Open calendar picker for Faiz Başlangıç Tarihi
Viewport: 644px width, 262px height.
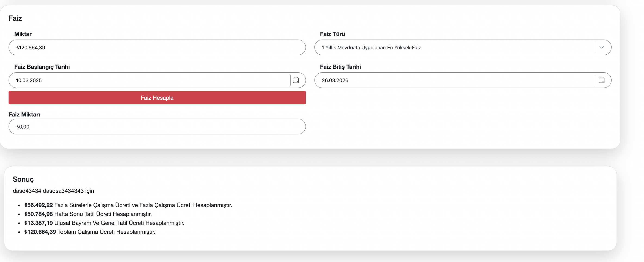point(296,80)
